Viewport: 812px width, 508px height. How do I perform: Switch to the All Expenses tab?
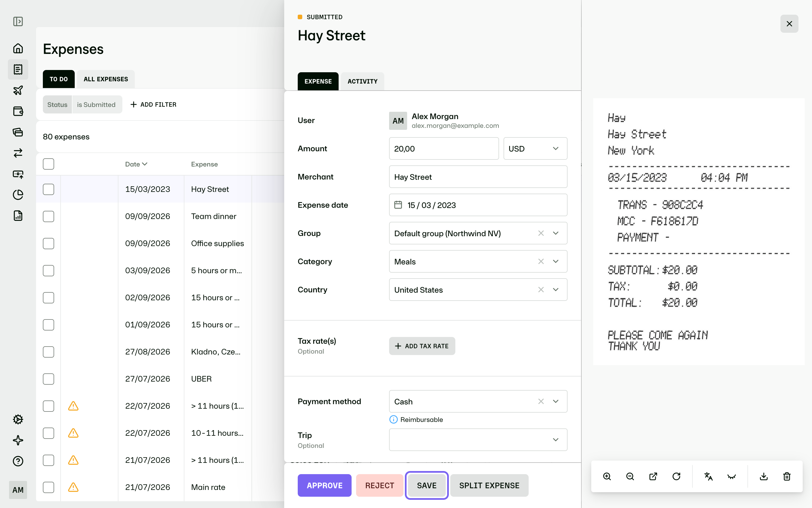[106, 79]
